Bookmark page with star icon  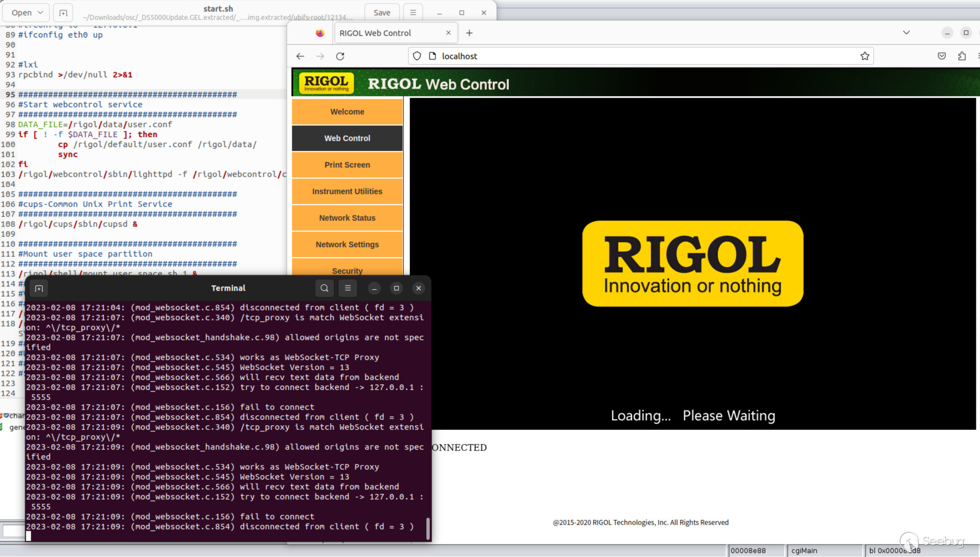click(x=865, y=56)
